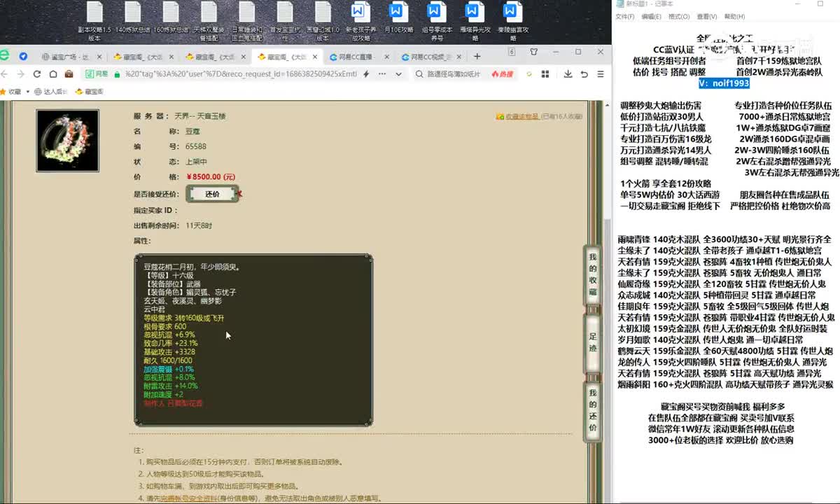Close the 鉴宝广场 tab
840x504 pixels.
pyautogui.click(x=99, y=57)
